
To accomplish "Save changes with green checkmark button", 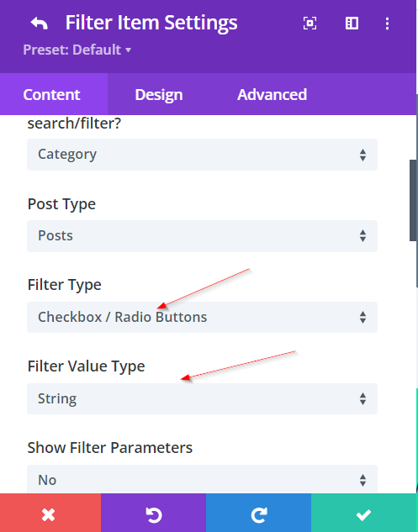I will pos(363,513).
